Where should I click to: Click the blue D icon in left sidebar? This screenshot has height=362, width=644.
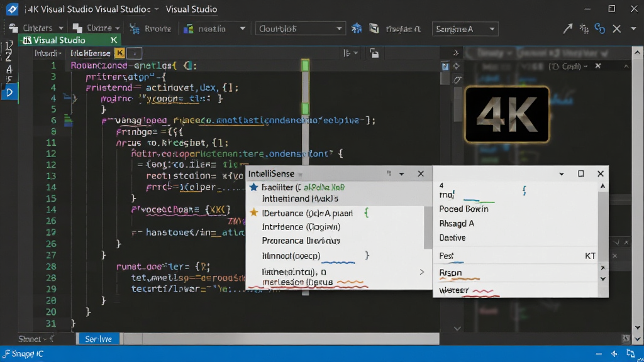[9, 92]
